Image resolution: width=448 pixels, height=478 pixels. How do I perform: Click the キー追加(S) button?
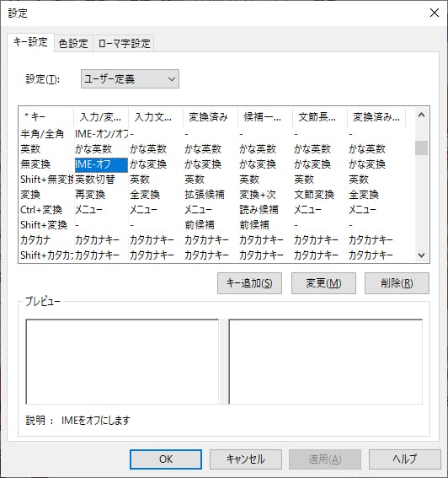click(249, 283)
